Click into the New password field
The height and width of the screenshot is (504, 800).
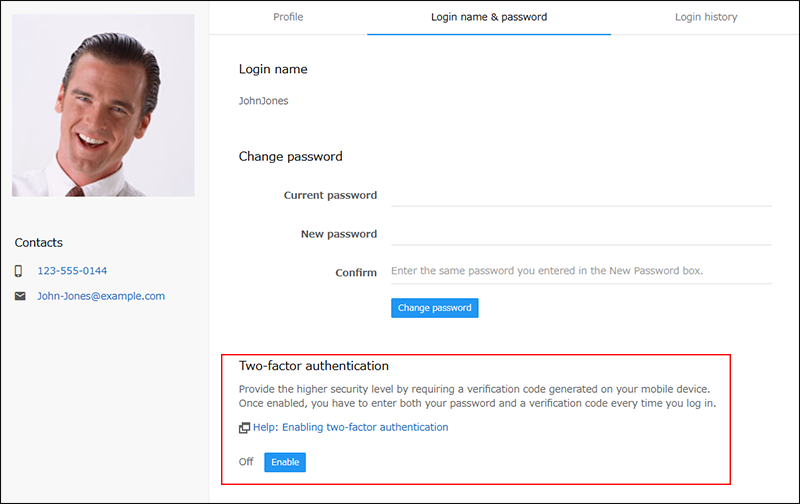pos(580,234)
